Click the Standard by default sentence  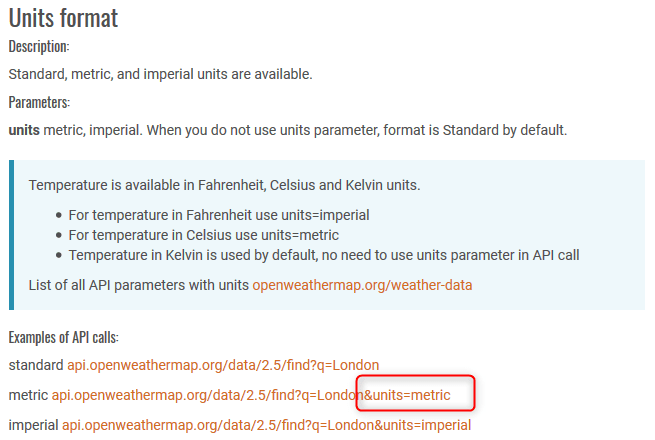pyautogui.click(x=357, y=130)
